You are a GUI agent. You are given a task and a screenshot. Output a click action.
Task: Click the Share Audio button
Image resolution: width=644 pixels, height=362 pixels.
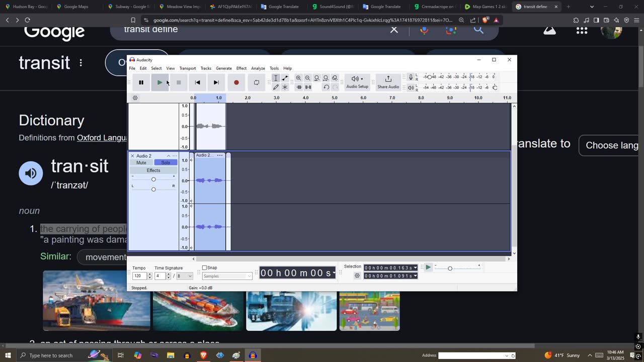[x=388, y=82]
